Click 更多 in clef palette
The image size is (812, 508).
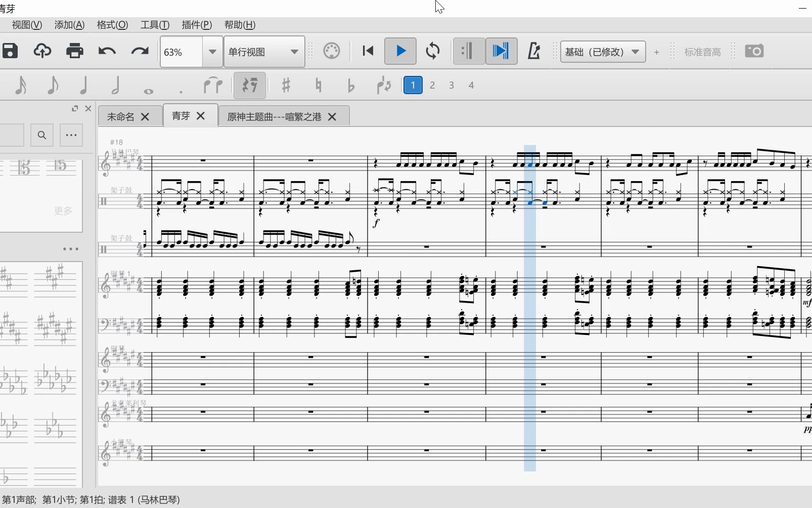[x=63, y=211]
